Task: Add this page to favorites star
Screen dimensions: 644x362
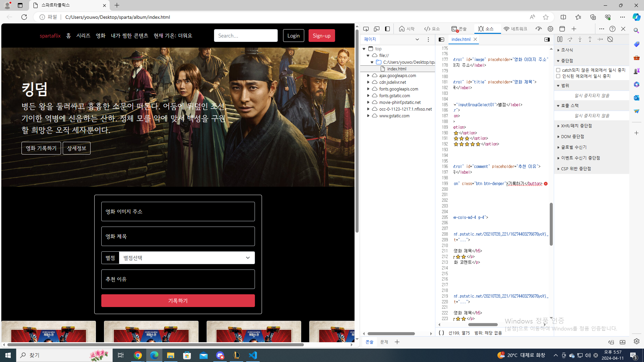Action: point(546,17)
